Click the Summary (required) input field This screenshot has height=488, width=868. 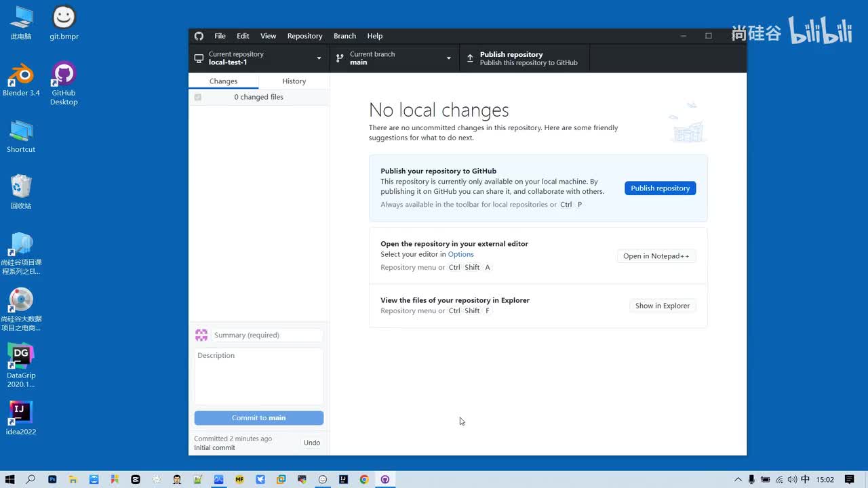point(267,335)
